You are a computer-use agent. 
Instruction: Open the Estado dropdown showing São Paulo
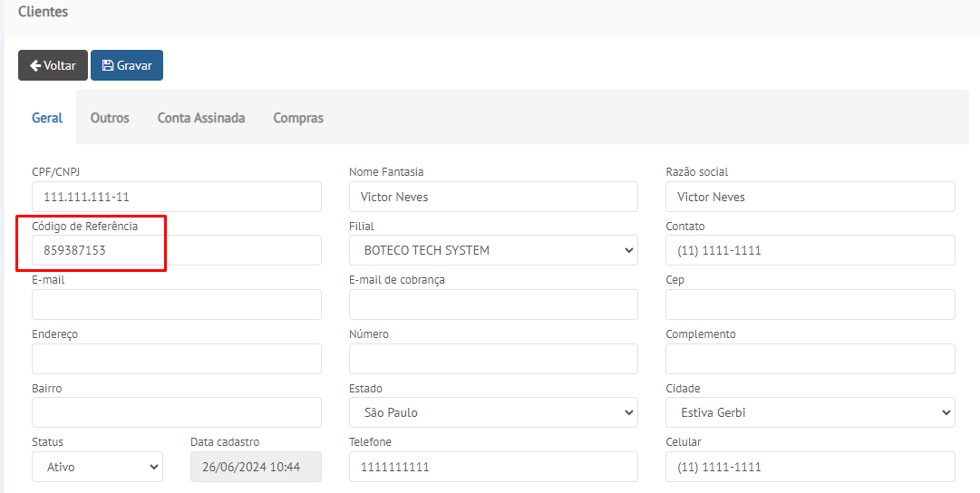[x=493, y=412]
